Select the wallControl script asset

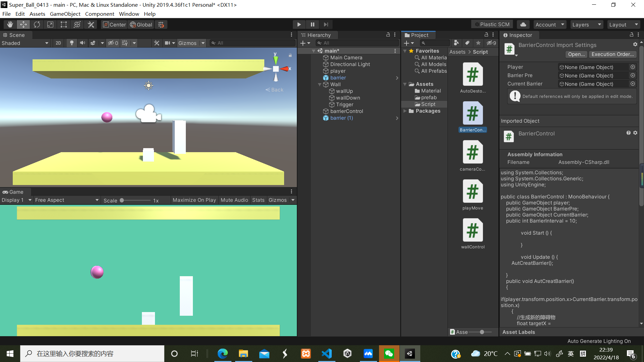(473, 234)
